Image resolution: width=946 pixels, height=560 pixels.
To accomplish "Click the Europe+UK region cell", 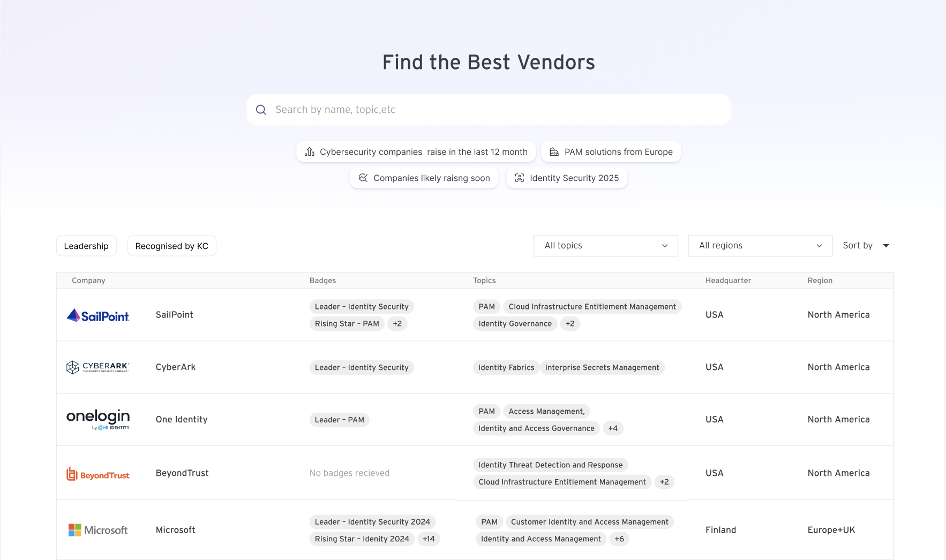I will (x=831, y=530).
